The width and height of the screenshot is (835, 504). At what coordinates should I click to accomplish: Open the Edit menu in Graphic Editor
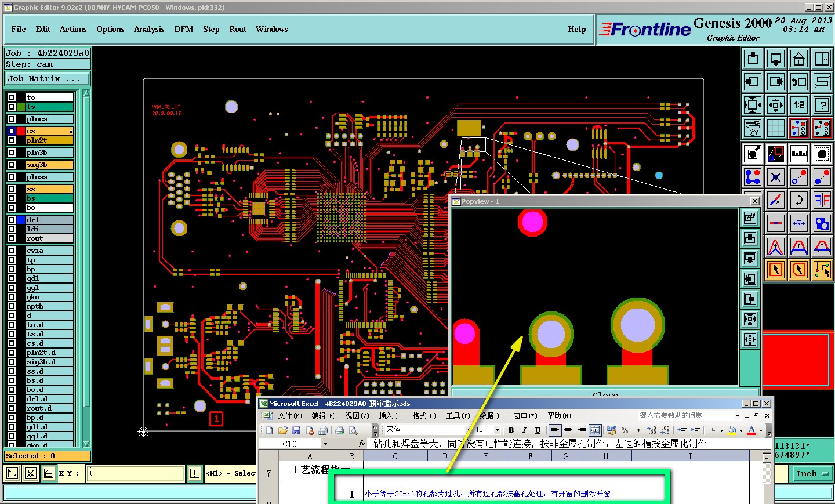tap(43, 29)
